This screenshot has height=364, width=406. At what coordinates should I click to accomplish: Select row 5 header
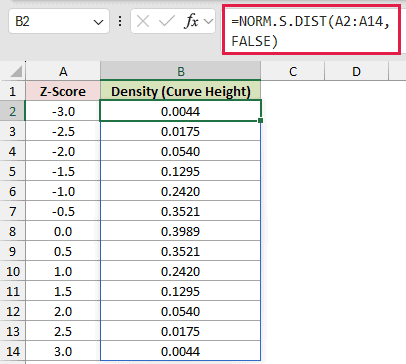[x=13, y=171]
